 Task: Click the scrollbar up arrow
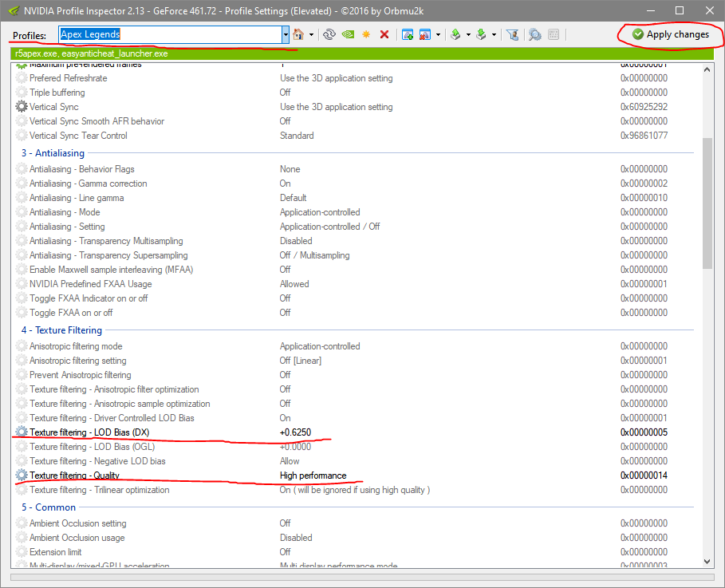[707, 69]
